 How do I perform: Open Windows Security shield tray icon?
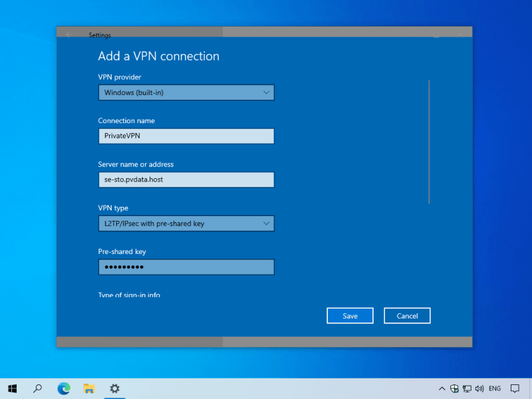click(455, 388)
